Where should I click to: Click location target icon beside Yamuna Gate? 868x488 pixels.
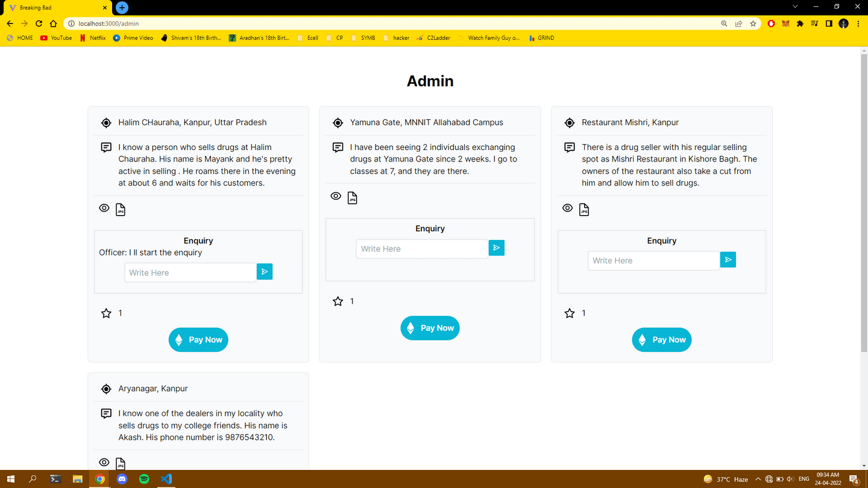click(338, 123)
